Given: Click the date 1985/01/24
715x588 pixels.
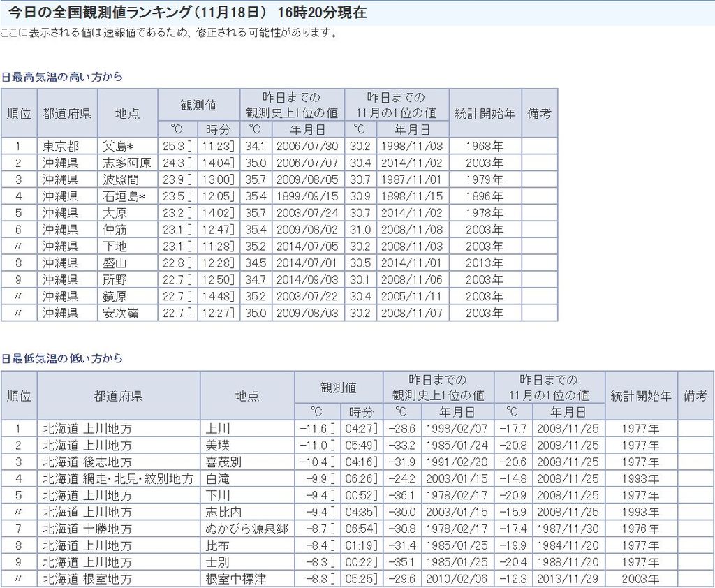Looking at the screenshot, I should coord(457,446).
